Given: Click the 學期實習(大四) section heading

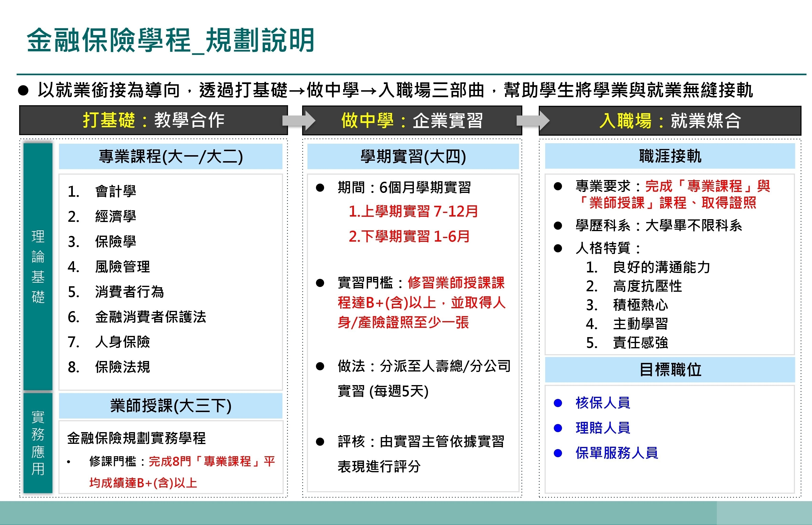Looking at the screenshot, I should click(413, 156).
